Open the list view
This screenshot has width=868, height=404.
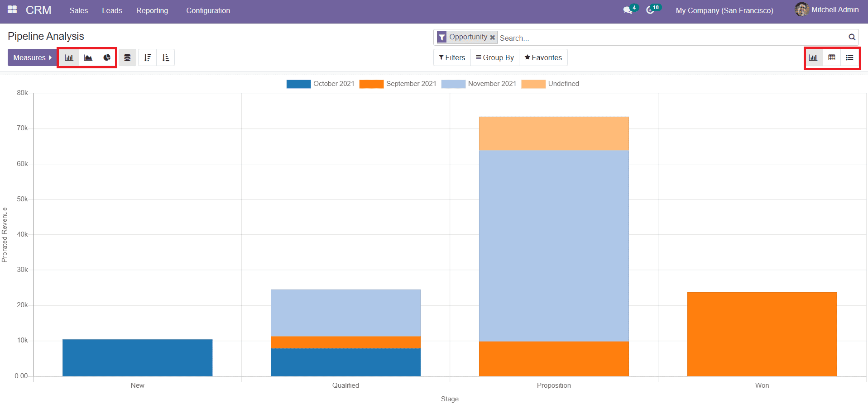(x=849, y=57)
